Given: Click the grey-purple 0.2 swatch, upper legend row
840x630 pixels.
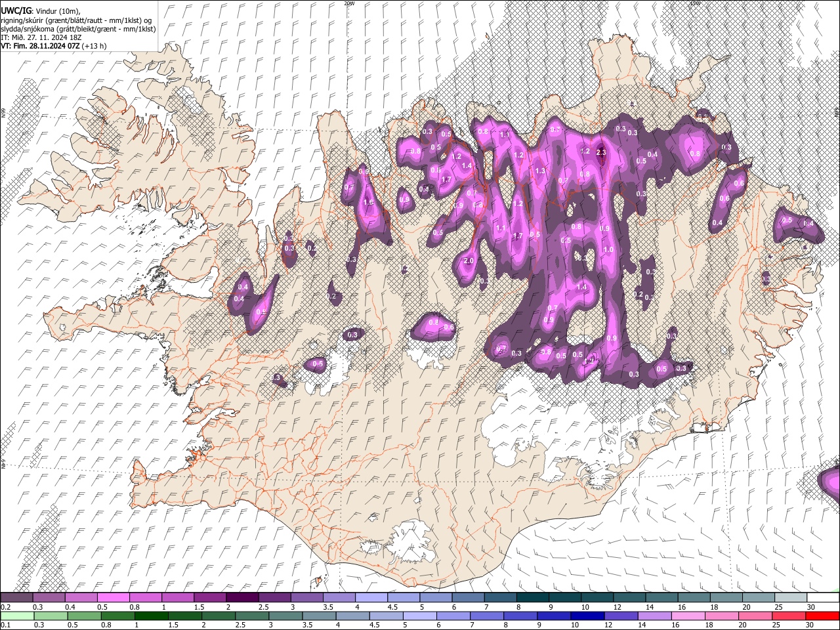Looking at the screenshot, I should coord(16,598).
